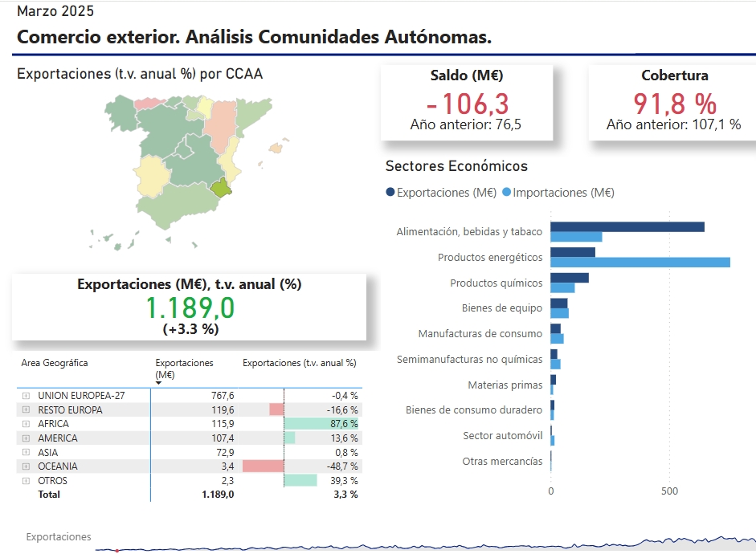Select the Productos energéticos imports bar
The image size is (756, 554).
(x=640, y=263)
